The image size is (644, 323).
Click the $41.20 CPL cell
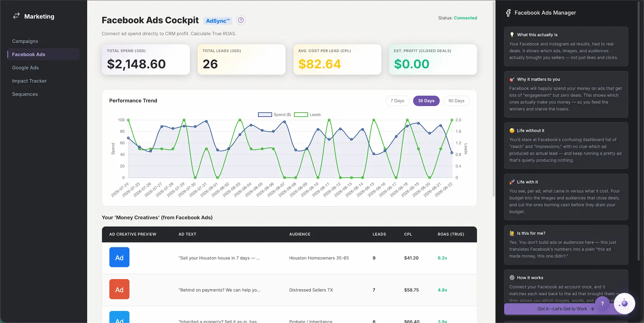(411, 258)
